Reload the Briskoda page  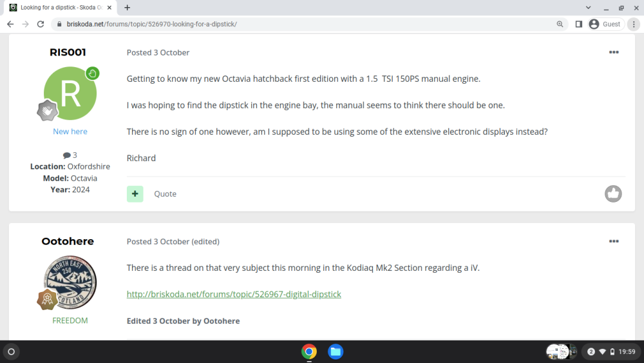[x=40, y=25]
